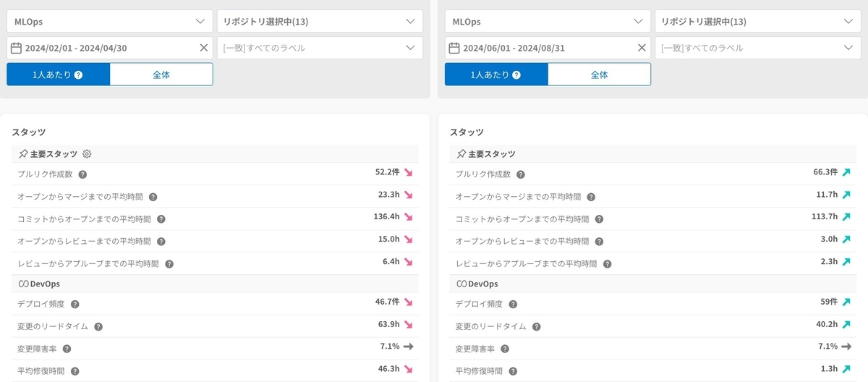Open left リポジトリ選択中(13) dropdown
This screenshot has height=382, width=868.
(320, 22)
